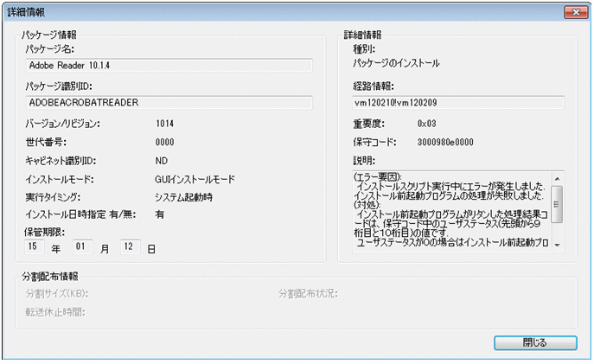Click the システム起動時 value
This screenshot has height=364, width=594.
tap(183, 197)
